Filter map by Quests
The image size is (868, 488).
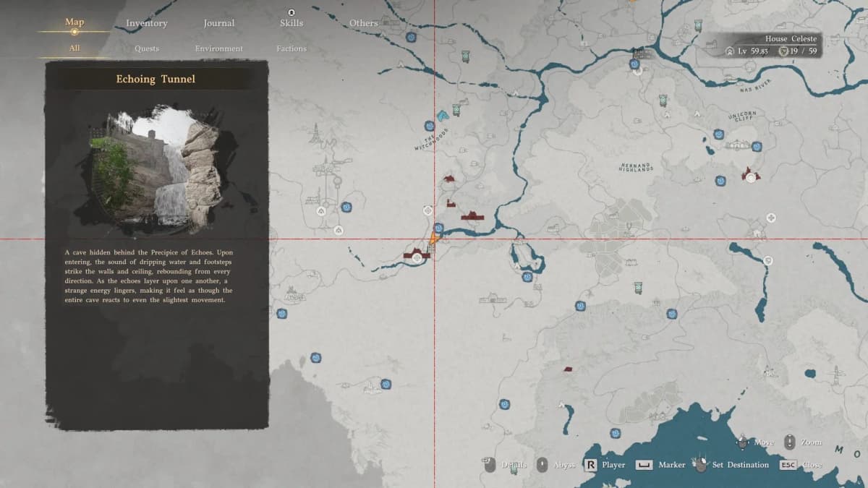tap(147, 48)
